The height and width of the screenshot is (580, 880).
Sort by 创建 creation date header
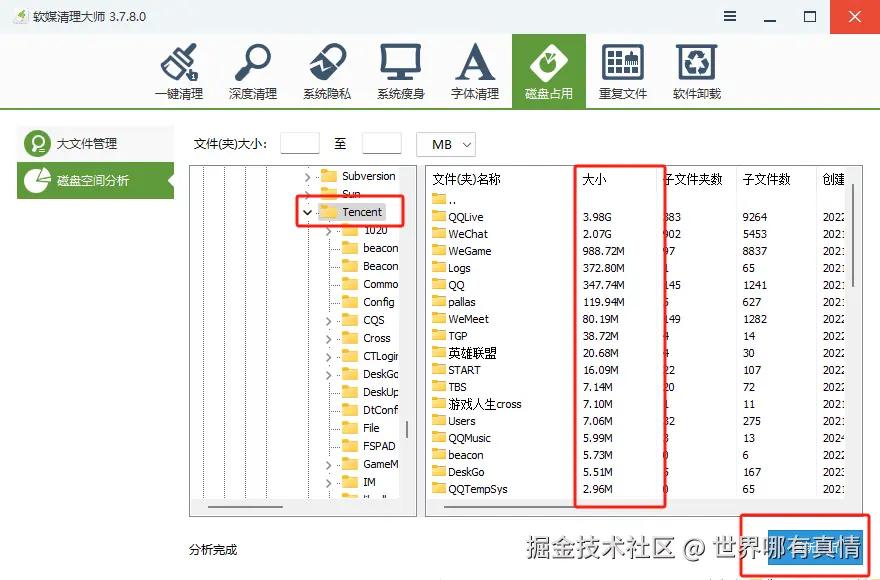833,179
